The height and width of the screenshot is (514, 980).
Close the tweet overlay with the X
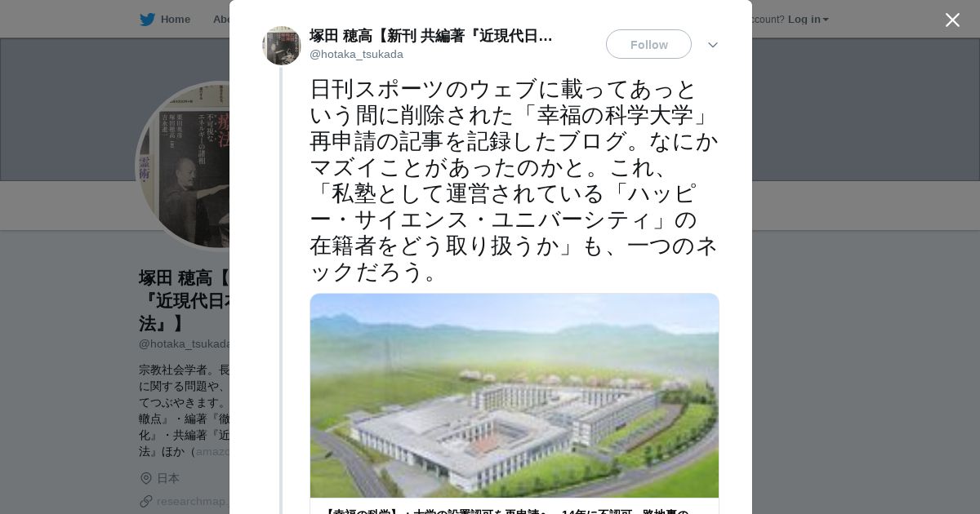click(952, 20)
